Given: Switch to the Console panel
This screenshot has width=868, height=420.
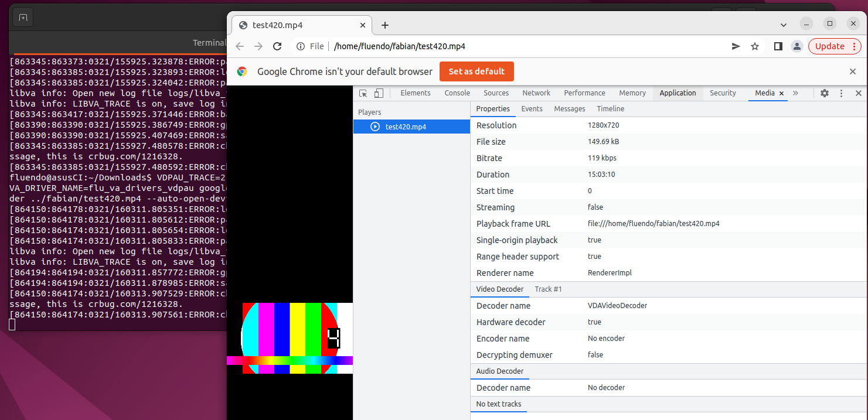Looking at the screenshot, I should (x=457, y=93).
